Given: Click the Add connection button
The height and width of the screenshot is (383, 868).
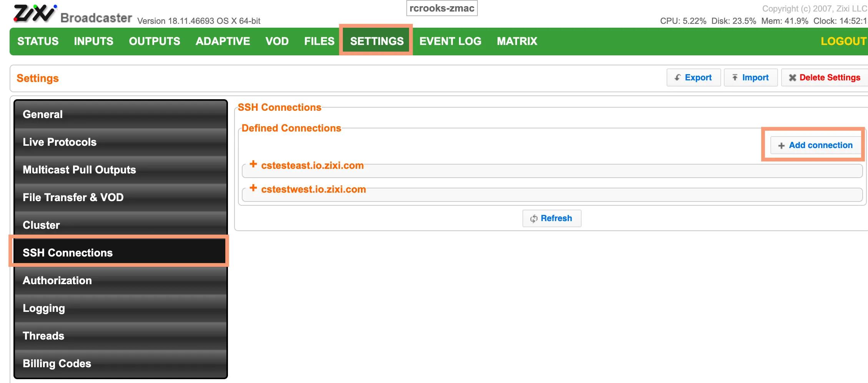Looking at the screenshot, I should [x=816, y=145].
